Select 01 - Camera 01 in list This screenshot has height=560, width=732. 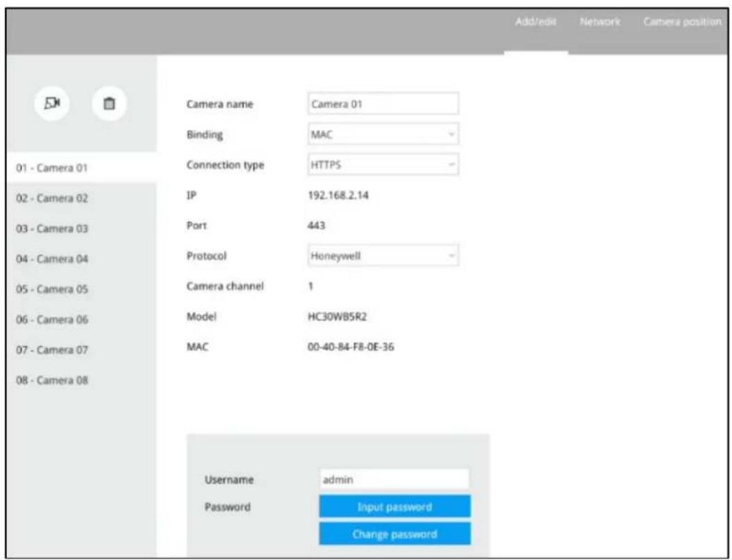click(81, 168)
